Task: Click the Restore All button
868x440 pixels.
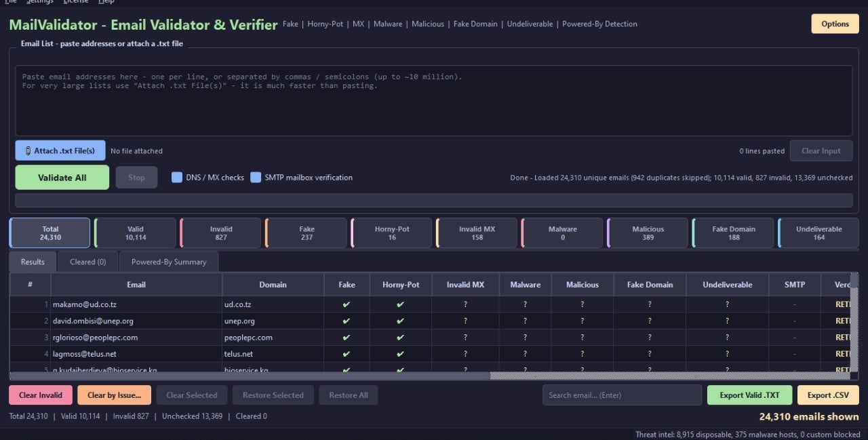Action: pos(349,395)
